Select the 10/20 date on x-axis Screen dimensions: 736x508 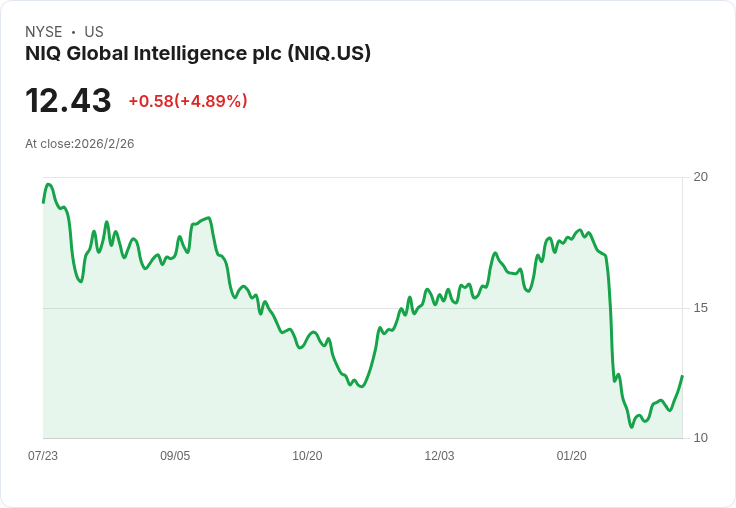[x=307, y=456]
